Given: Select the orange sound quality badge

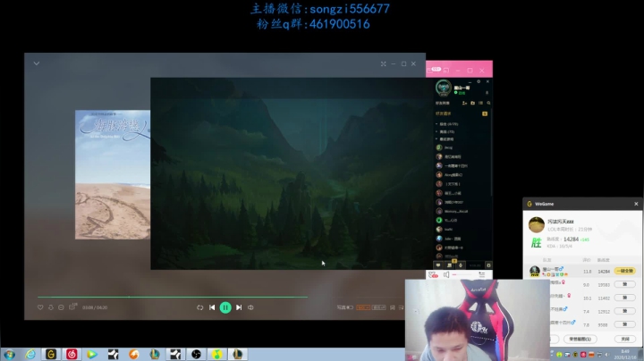Looking at the screenshot, I should click(363, 307).
